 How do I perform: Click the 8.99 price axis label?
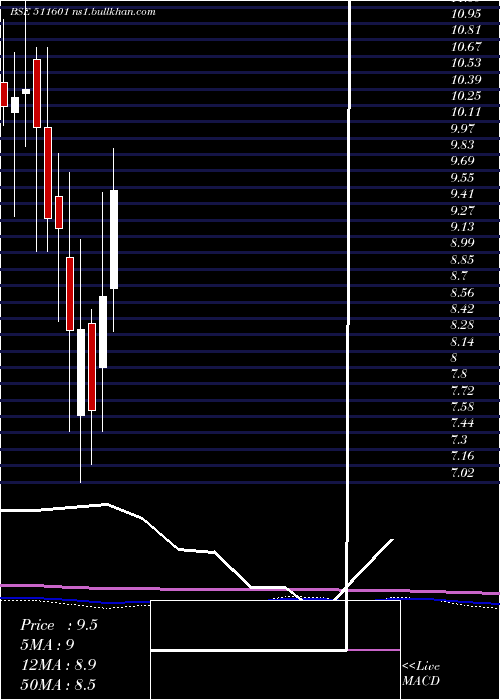462,243
